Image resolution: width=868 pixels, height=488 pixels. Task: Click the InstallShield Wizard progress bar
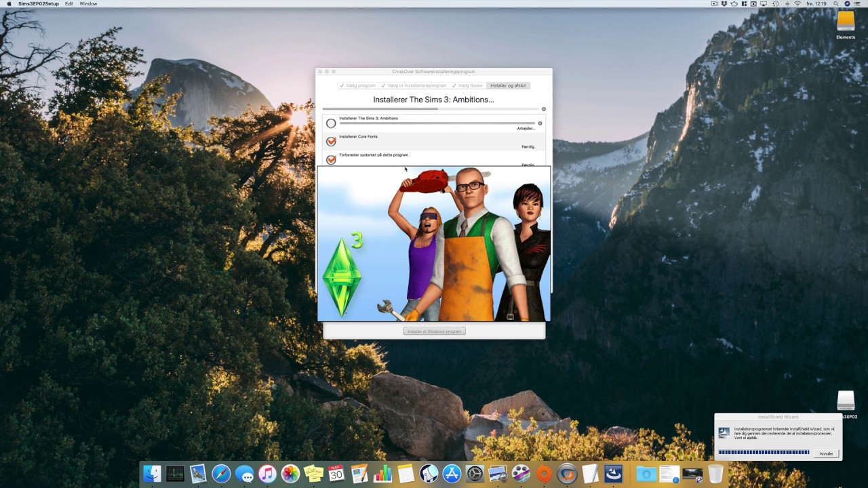[x=764, y=452]
